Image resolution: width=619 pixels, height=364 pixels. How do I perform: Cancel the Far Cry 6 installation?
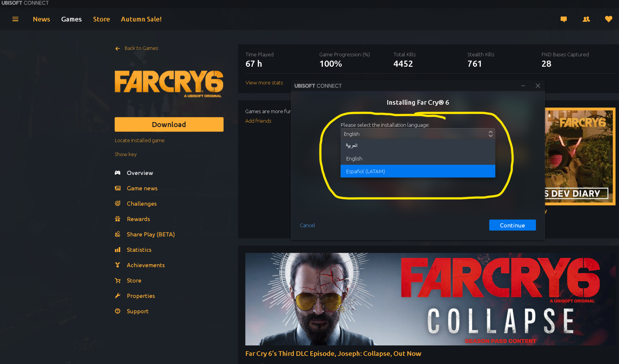307,225
